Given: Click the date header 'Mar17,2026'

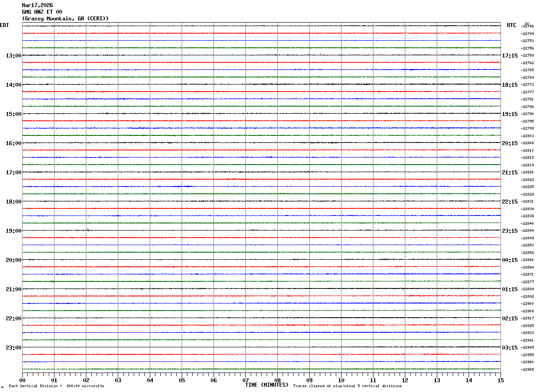Looking at the screenshot, I should coord(37,5).
